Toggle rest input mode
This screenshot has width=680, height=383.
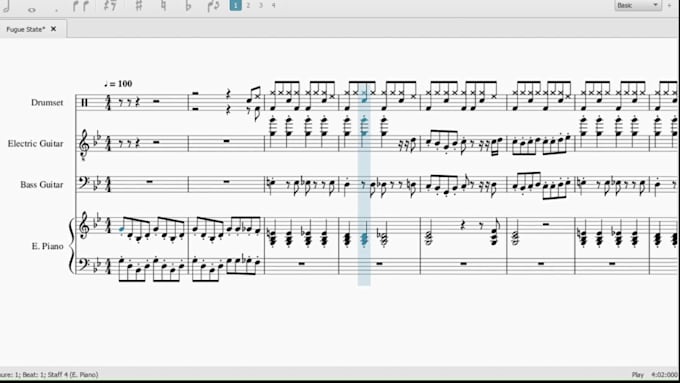tap(111, 6)
